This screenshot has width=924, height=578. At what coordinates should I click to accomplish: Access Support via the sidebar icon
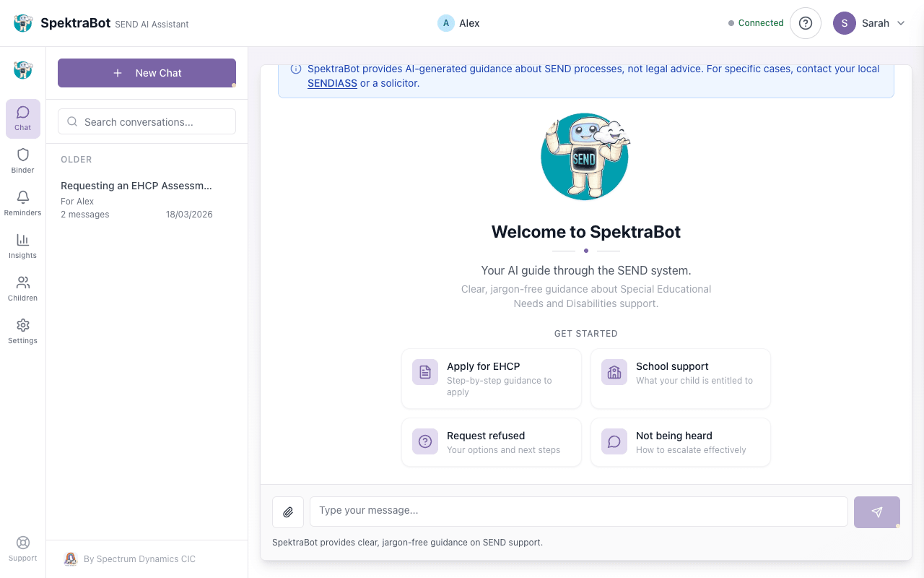pyautogui.click(x=22, y=547)
